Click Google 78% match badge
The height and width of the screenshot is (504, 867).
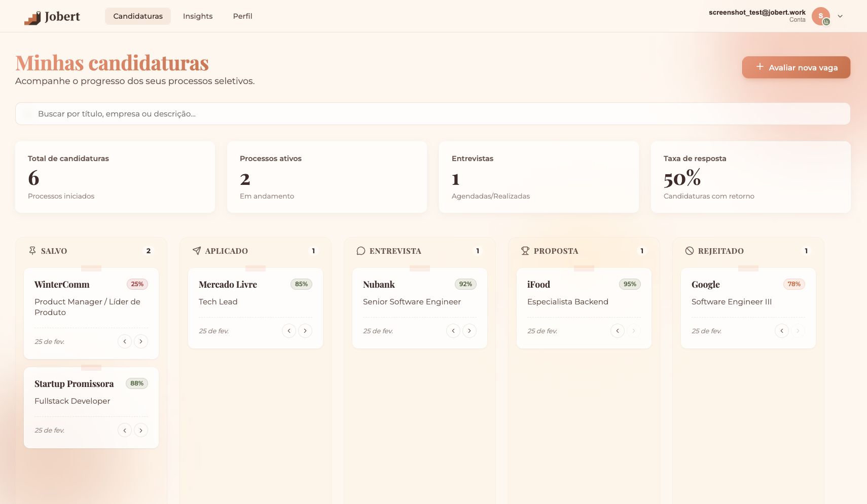(794, 284)
